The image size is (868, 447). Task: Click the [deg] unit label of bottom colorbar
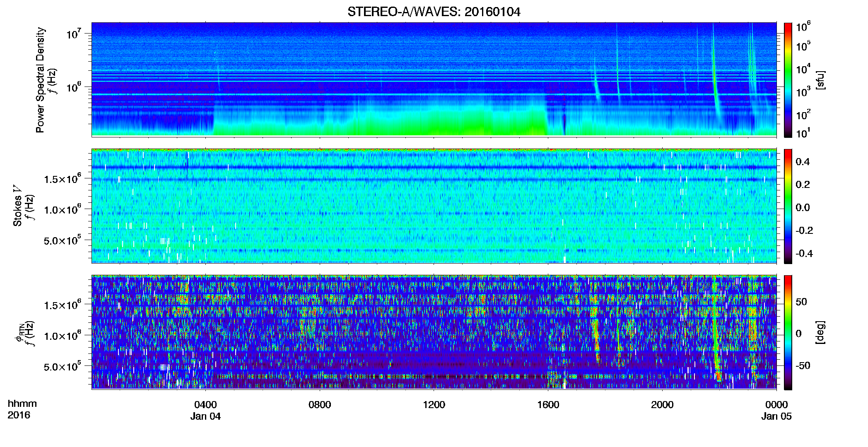820,332
